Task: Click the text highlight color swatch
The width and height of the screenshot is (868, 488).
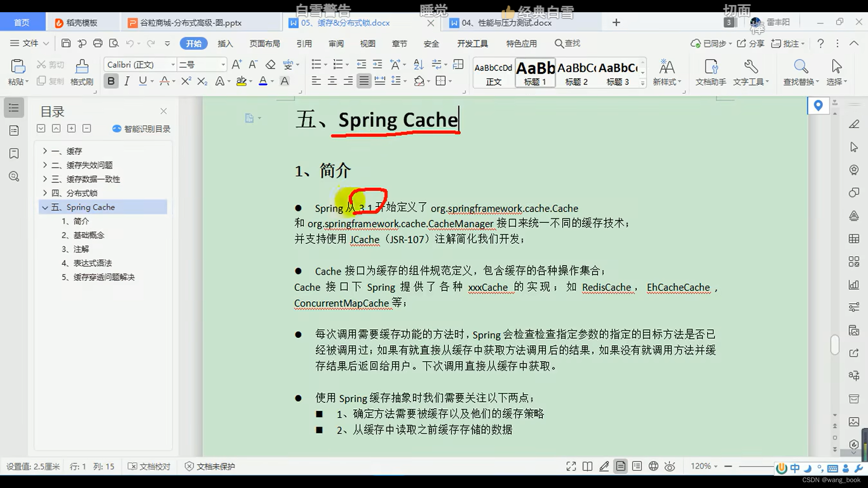Action: (241, 81)
